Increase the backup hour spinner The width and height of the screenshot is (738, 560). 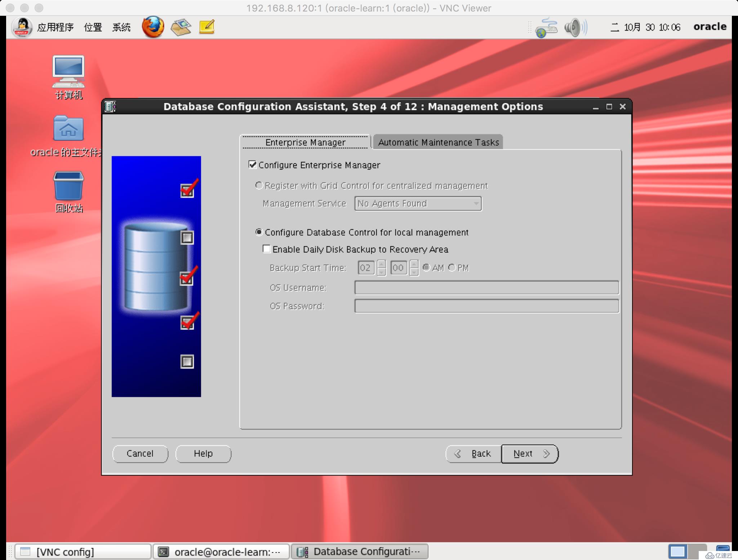coord(382,264)
